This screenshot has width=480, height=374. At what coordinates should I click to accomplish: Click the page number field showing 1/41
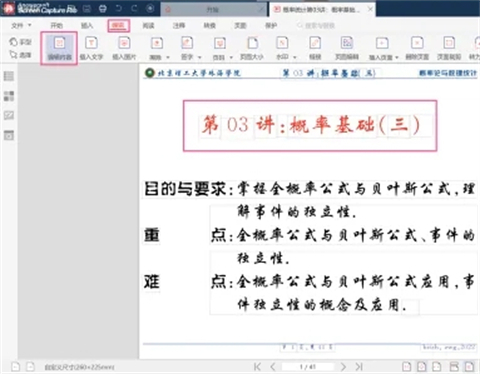click(308, 367)
